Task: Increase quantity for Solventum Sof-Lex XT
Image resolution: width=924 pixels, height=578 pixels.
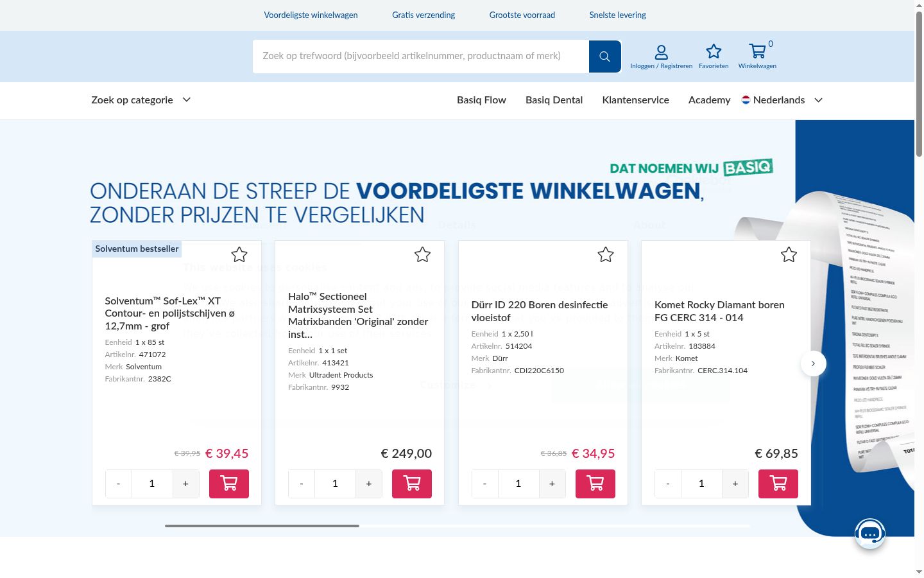Action: [x=185, y=484]
